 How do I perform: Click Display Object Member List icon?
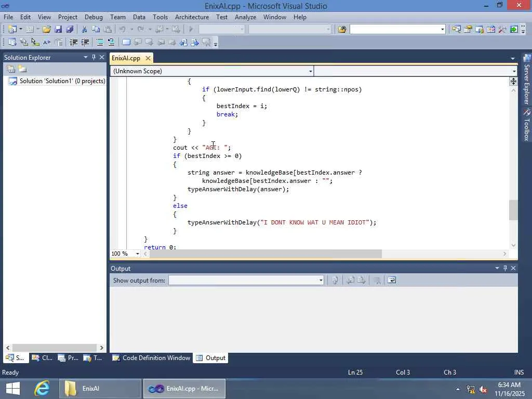coord(12,42)
